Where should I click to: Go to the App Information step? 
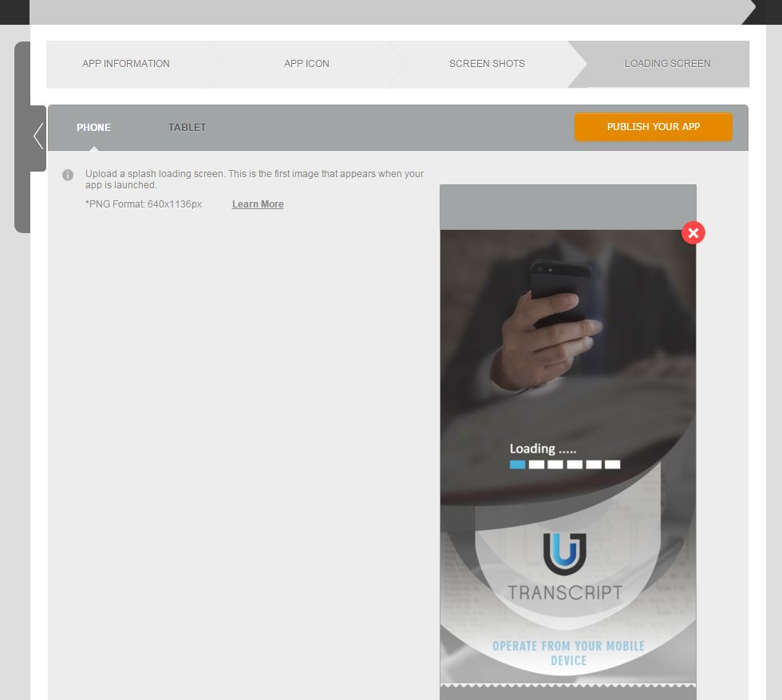(x=126, y=64)
